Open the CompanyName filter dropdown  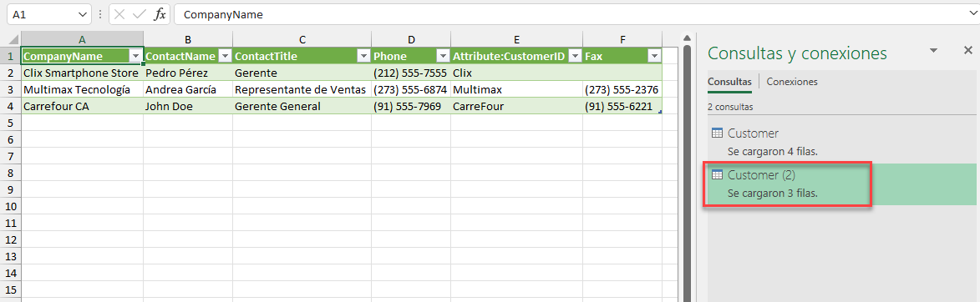136,56
